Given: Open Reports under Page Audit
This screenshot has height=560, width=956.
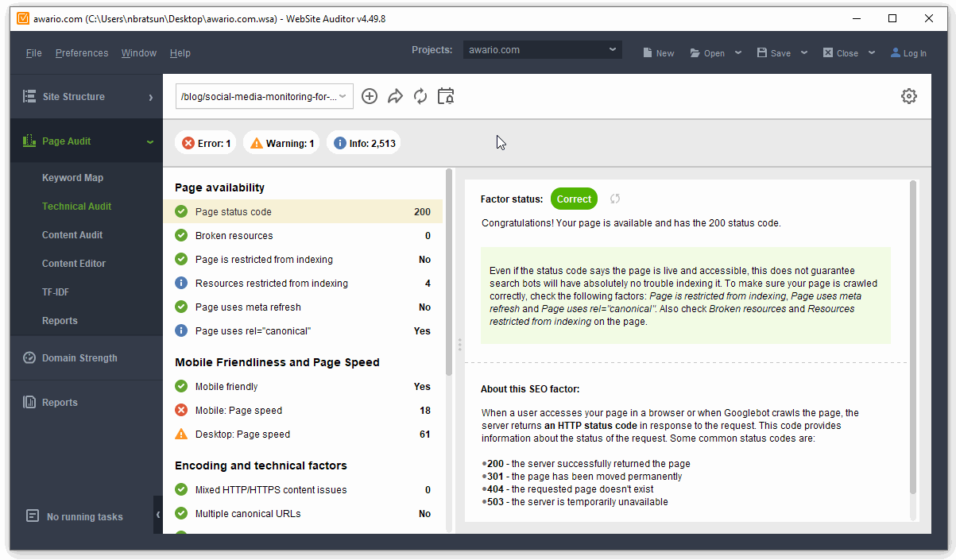Looking at the screenshot, I should pos(60,321).
